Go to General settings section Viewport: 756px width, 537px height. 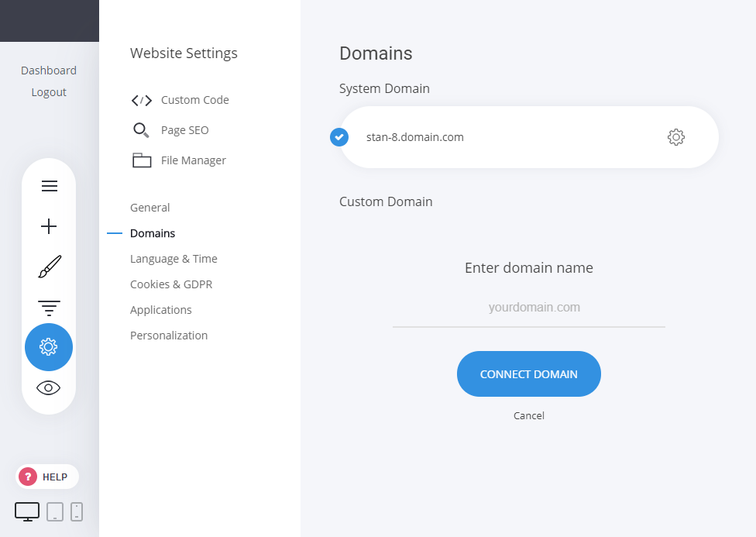tap(150, 208)
